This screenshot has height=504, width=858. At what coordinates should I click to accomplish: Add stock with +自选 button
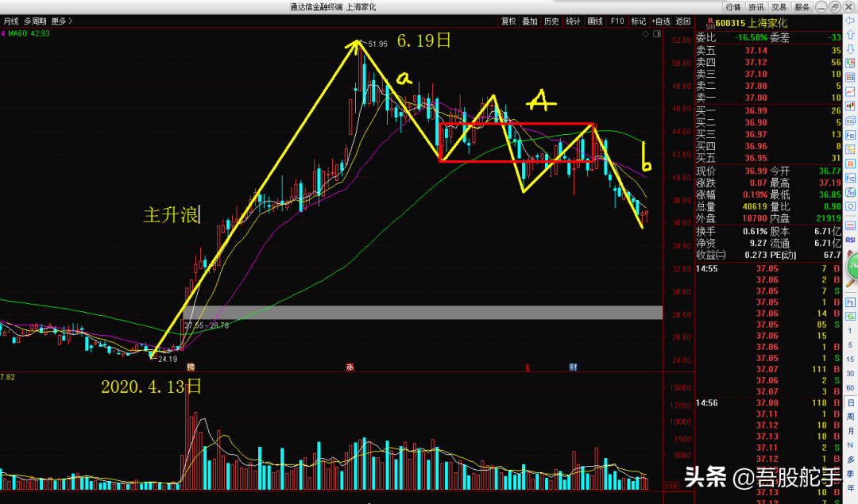coord(660,21)
